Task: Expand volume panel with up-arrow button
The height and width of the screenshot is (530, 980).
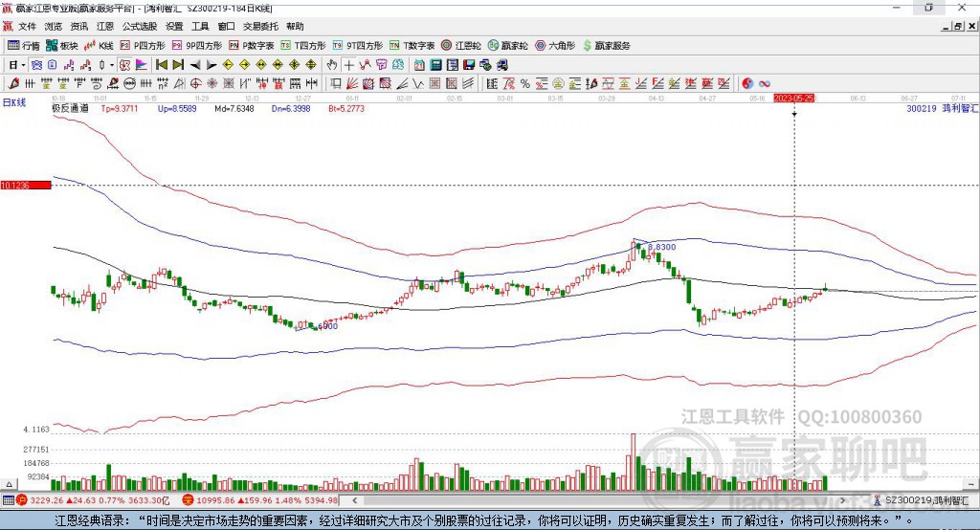Action: point(9,484)
